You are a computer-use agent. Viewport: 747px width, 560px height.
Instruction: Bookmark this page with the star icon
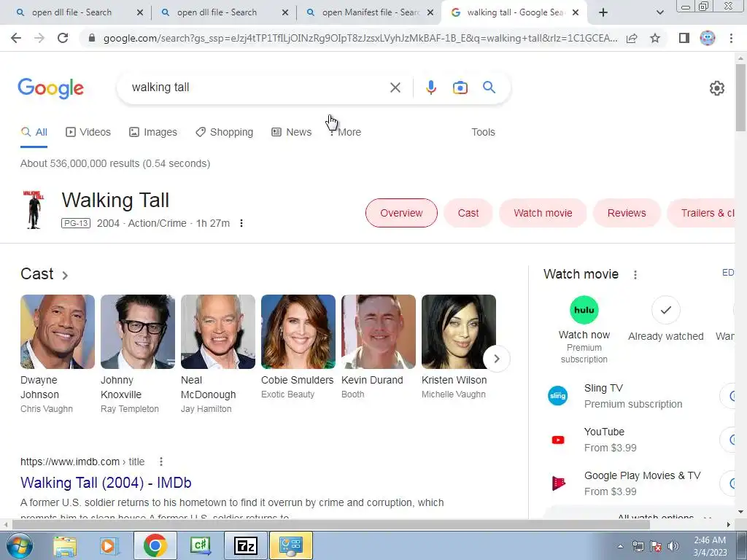655,38
